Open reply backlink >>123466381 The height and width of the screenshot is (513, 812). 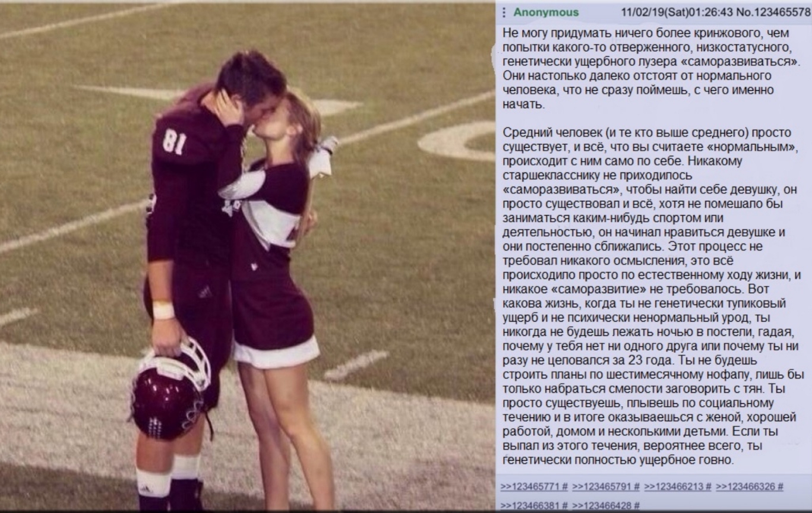tap(530, 506)
